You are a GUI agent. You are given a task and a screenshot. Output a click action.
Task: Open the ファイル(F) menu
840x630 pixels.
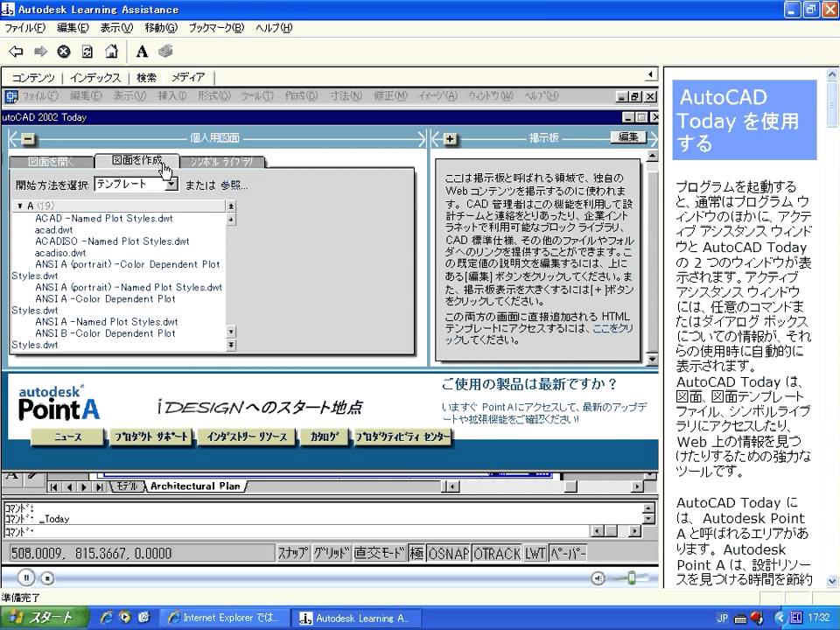click(25, 28)
